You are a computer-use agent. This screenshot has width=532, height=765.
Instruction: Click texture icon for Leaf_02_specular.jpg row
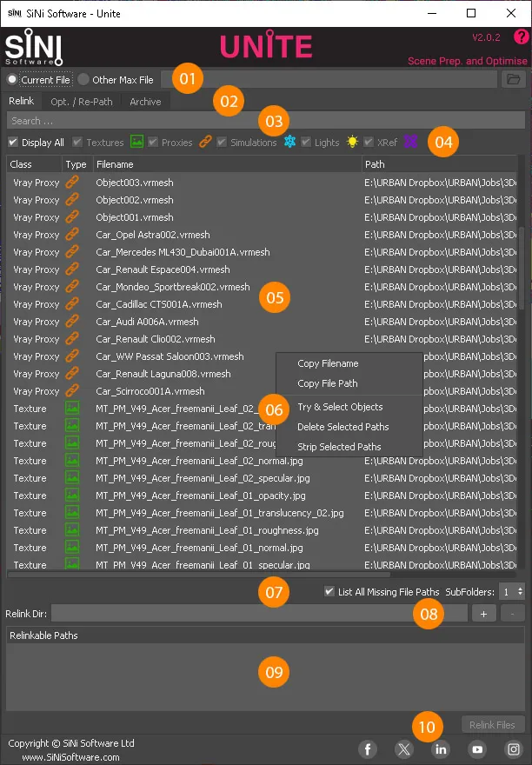(x=72, y=478)
